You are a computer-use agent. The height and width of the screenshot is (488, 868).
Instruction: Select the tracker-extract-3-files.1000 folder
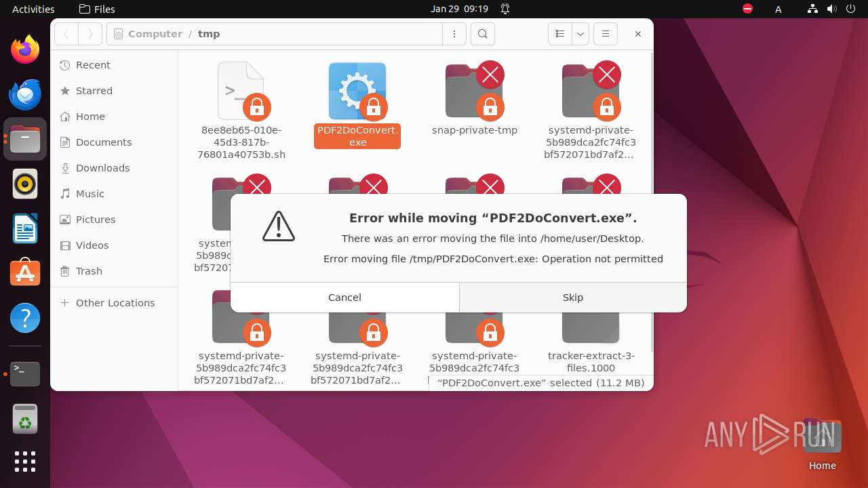click(x=591, y=328)
